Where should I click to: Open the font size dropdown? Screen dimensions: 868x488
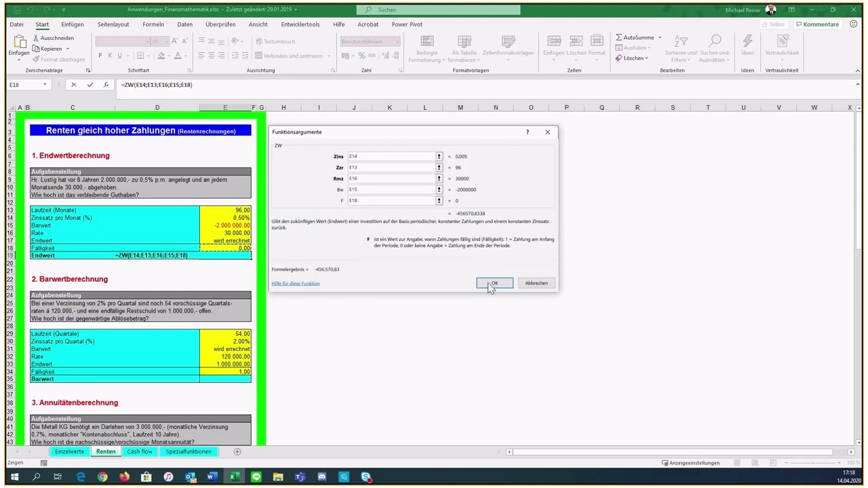pyautogui.click(x=166, y=41)
